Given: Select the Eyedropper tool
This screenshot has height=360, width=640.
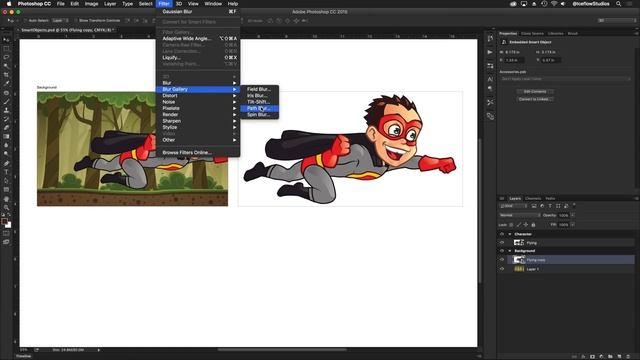Looking at the screenshot, I should coord(6,84).
